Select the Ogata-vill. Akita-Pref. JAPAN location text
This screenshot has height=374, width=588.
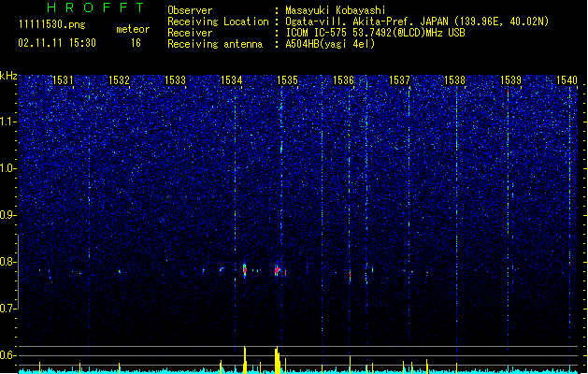point(417,22)
